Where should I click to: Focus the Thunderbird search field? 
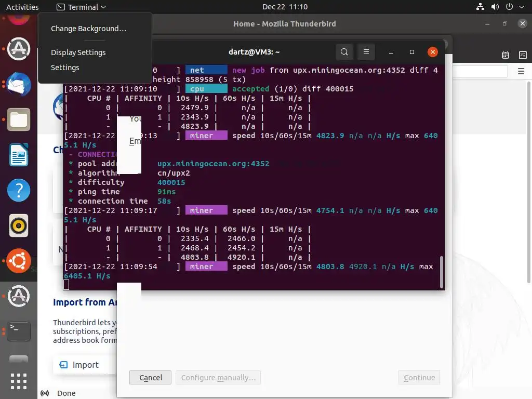click(x=480, y=71)
